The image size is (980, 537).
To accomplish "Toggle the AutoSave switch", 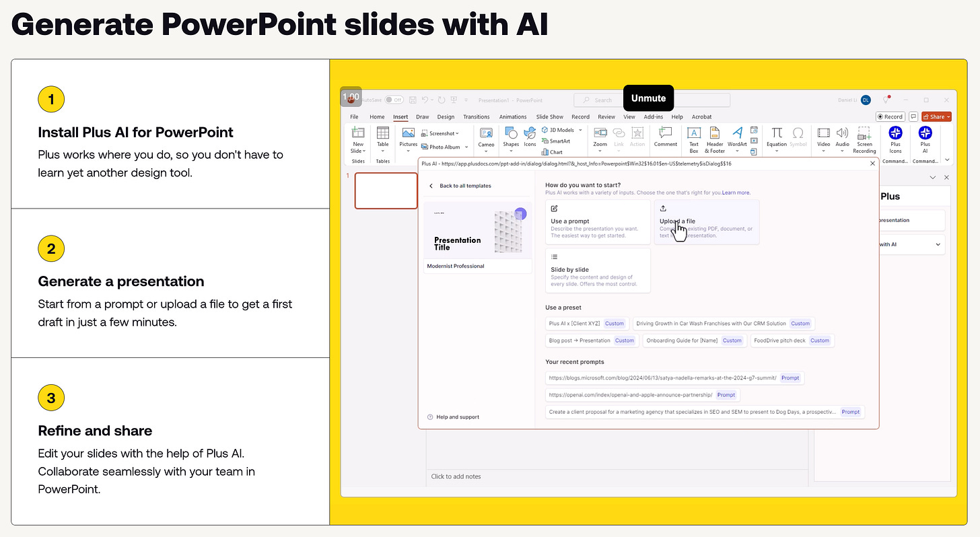I will [394, 100].
